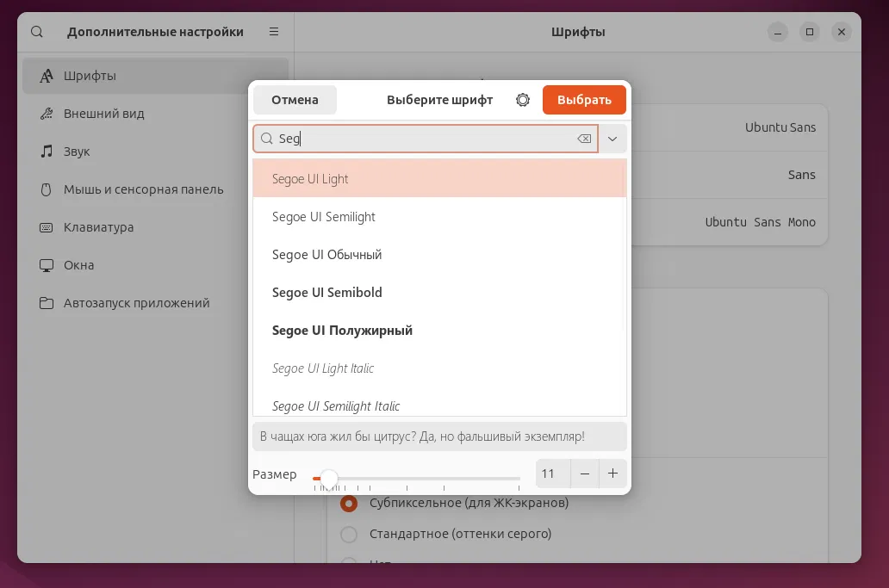Click the font size slider handle
889x588 pixels.
[x=329, y=479]
